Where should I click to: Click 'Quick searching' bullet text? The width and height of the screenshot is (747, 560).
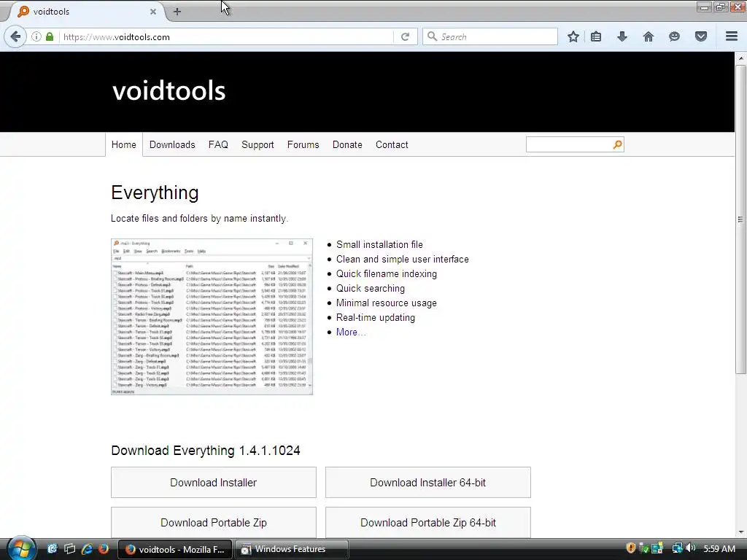click(371, 289)
